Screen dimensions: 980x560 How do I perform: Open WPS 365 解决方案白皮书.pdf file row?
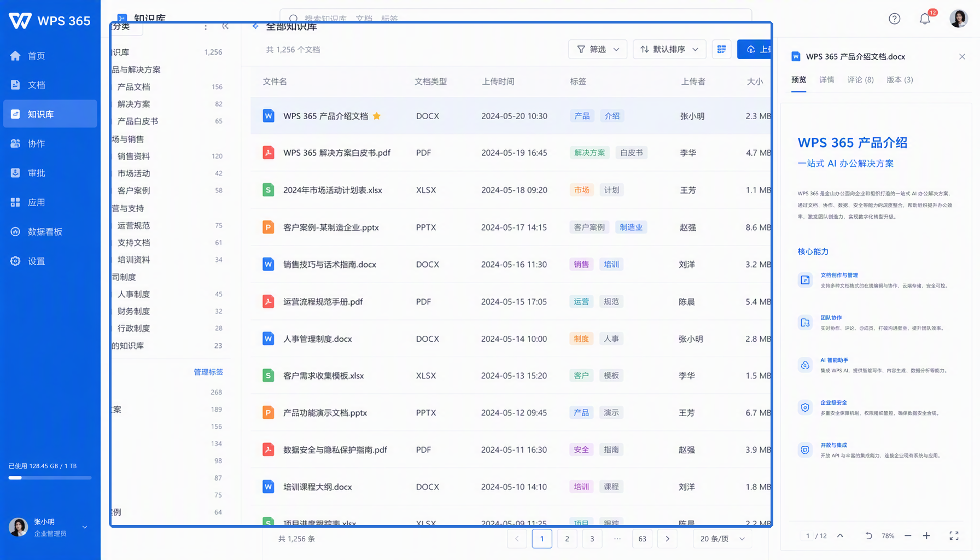coord(511,153)
